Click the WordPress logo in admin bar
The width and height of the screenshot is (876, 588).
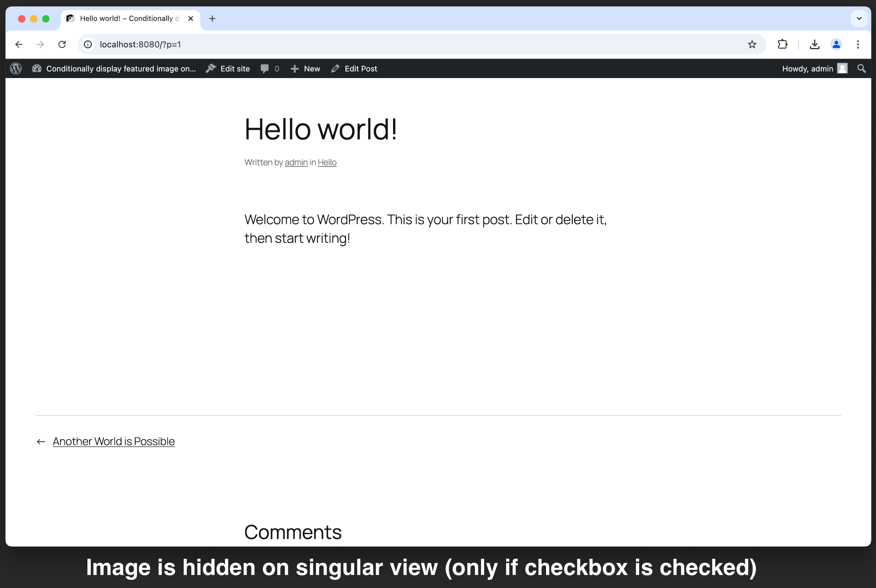(x=16, y=69)
